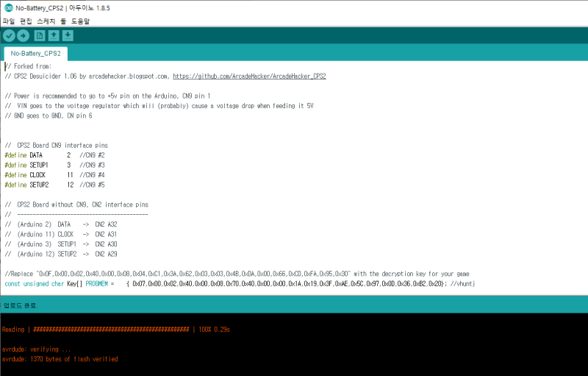Click the '(Arduino 2) DATA -> CN2 A32' line
The width and height of the screenshot is (588, 376).
pos(61,224)
